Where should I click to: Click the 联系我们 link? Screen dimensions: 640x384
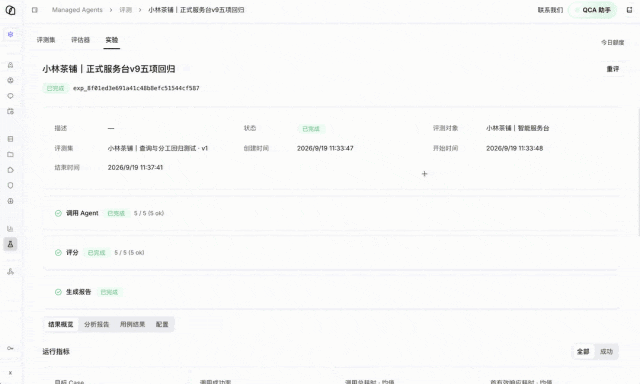coord(550,10)
